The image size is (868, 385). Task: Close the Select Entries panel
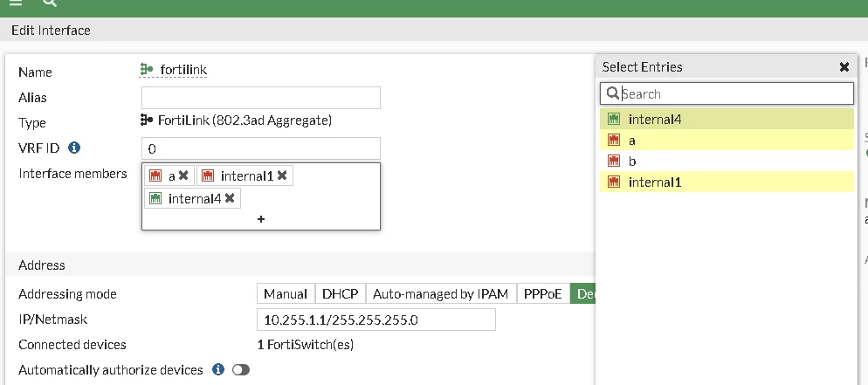pos(844,67)
